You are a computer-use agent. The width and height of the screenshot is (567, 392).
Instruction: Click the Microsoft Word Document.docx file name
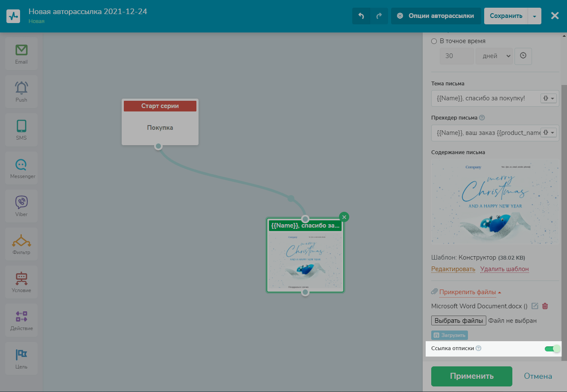pyautogui.click(x=476, y=306)
